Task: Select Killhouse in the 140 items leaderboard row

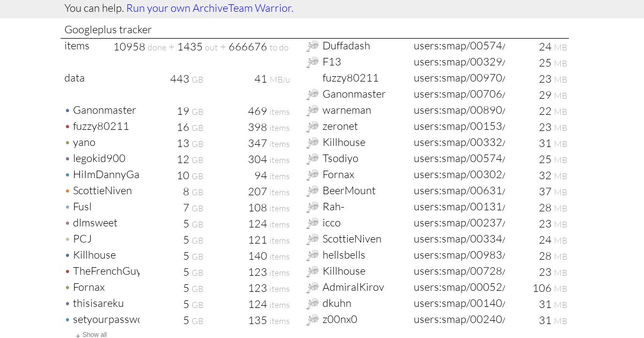Action: (94, 255)
